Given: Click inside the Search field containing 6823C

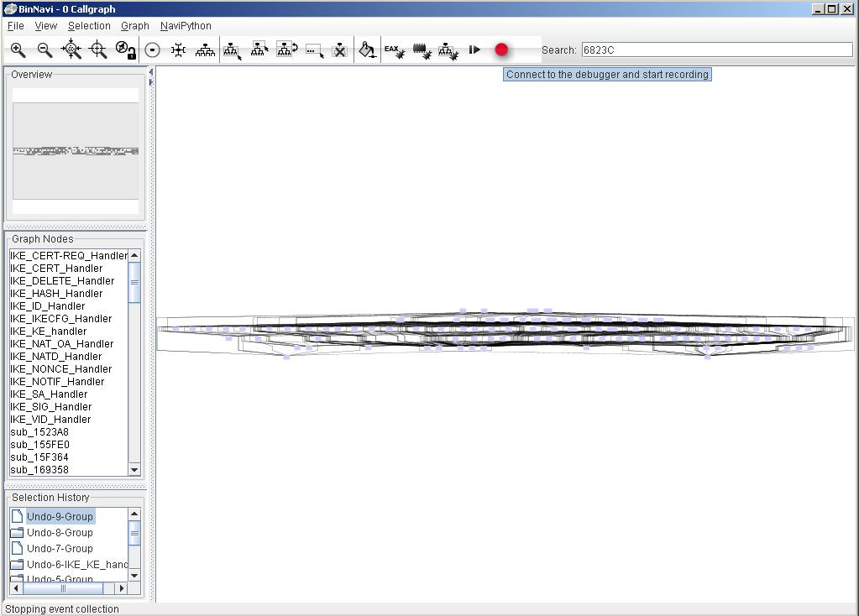Looking at the screenshot, I should coord(718,50).
